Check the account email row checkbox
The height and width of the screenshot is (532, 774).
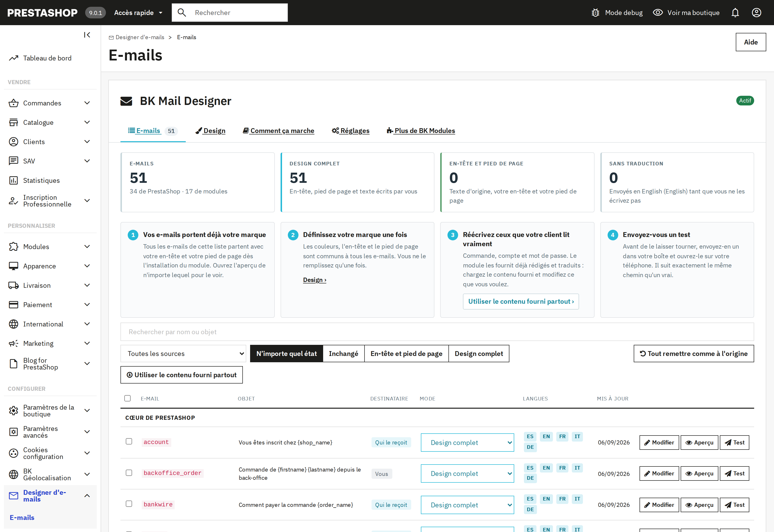point(129,441)
